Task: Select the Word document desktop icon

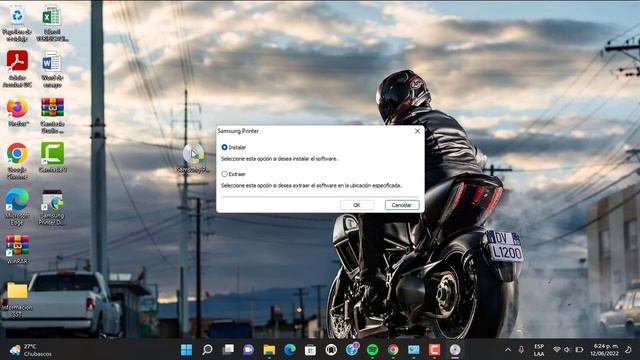Action: (52, 69)
